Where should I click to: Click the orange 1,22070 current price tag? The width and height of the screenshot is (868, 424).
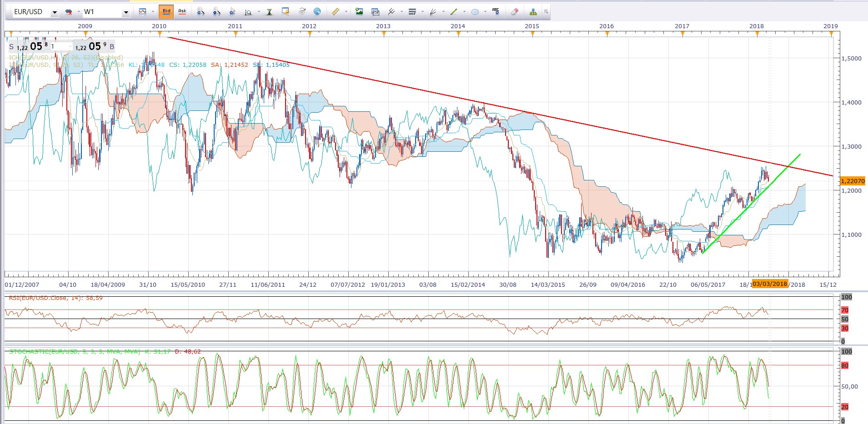click(x=853, y=181)
